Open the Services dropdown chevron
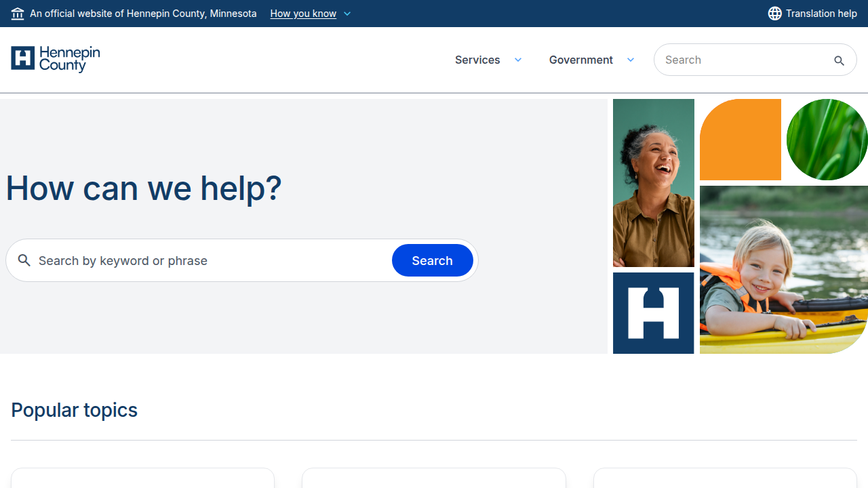The width and height of the screenshot is (868, 488). 518,60
